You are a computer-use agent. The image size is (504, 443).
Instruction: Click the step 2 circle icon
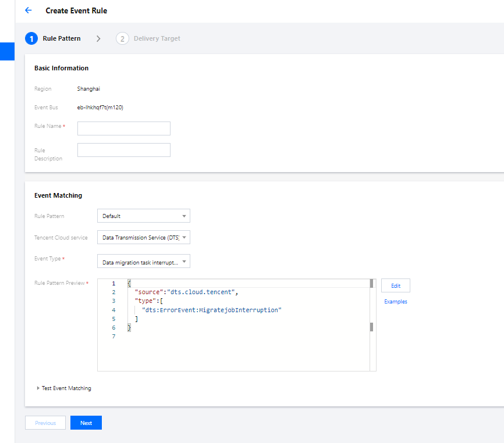click(122, 38)
